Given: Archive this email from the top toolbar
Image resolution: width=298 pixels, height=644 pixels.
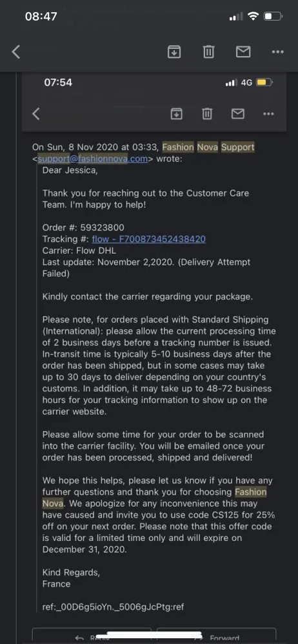Looking at the screenshot, I should pos(174,52).
